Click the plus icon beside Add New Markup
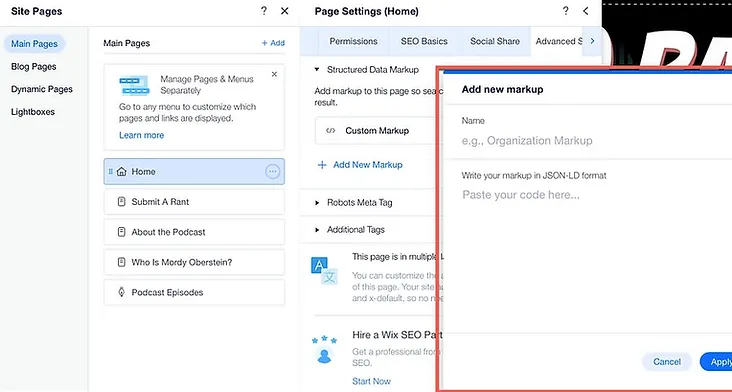 pyautogui.click(x=322, y=165)
